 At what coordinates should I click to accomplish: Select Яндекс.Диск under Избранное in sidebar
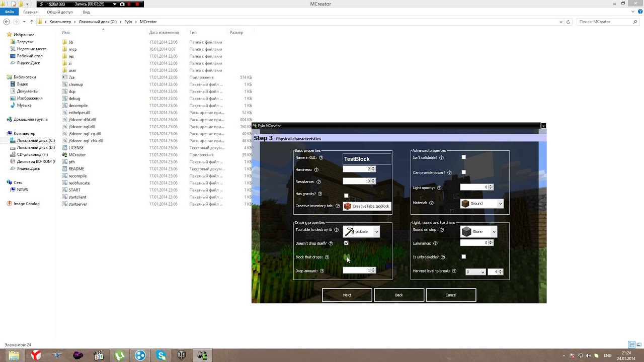28,63
